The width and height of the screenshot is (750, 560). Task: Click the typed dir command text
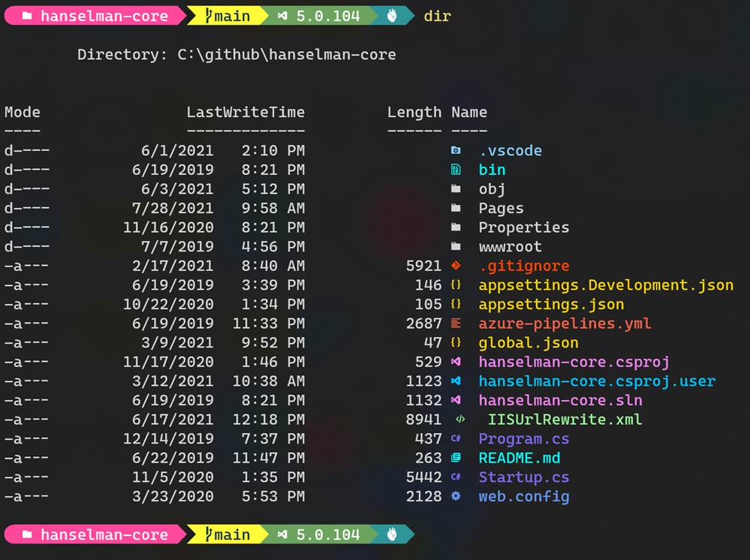pyautogui.click(x=437, y=16)
